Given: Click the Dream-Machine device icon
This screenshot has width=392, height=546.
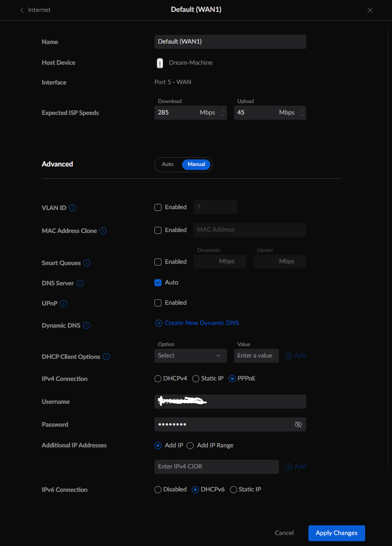Looking at the screenshot, I should pos(160,63).
